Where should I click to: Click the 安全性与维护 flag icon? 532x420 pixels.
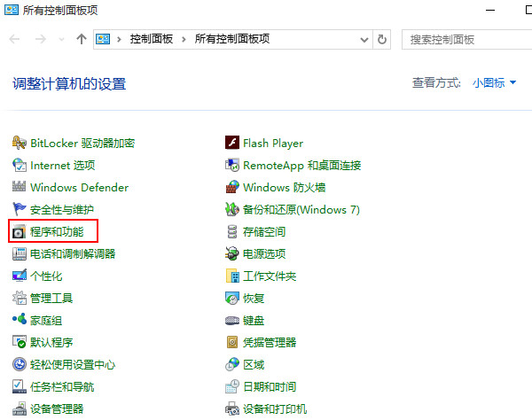[x=19, y=209]
